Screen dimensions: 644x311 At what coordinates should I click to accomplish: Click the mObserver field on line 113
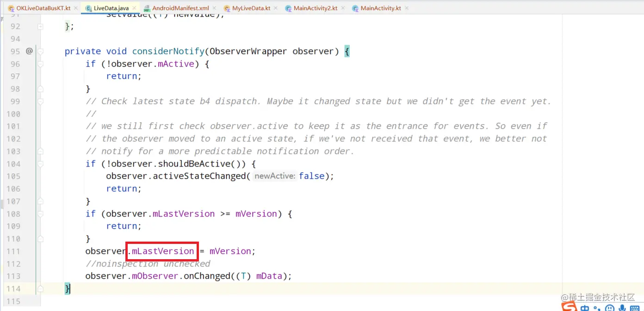click(x=155, y=276)
